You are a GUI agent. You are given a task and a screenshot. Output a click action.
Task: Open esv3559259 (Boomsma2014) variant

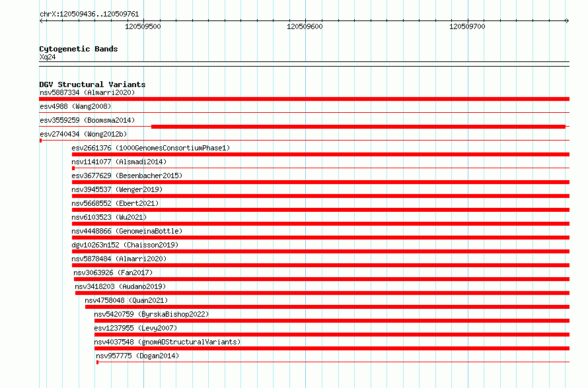pos(87,120)
